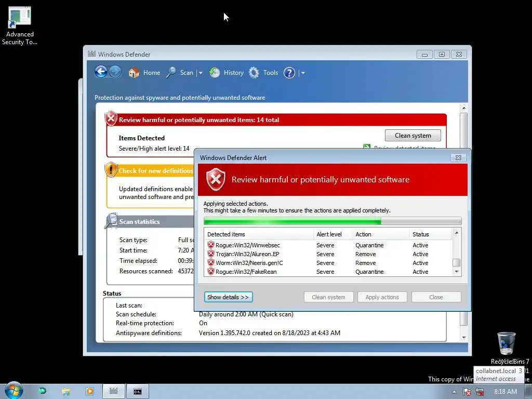Click the Action Center flag tray icon
Viewport: 532px width, 399px height.
467,392
